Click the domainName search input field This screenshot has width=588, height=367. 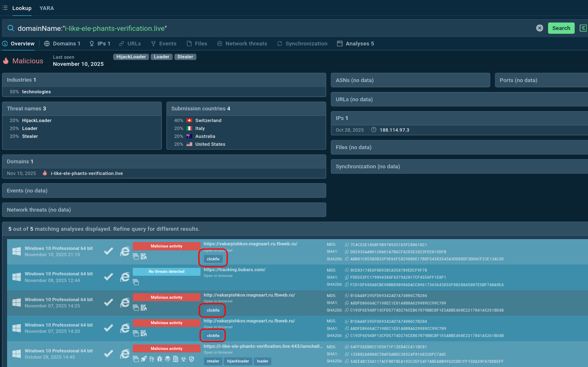270,28
